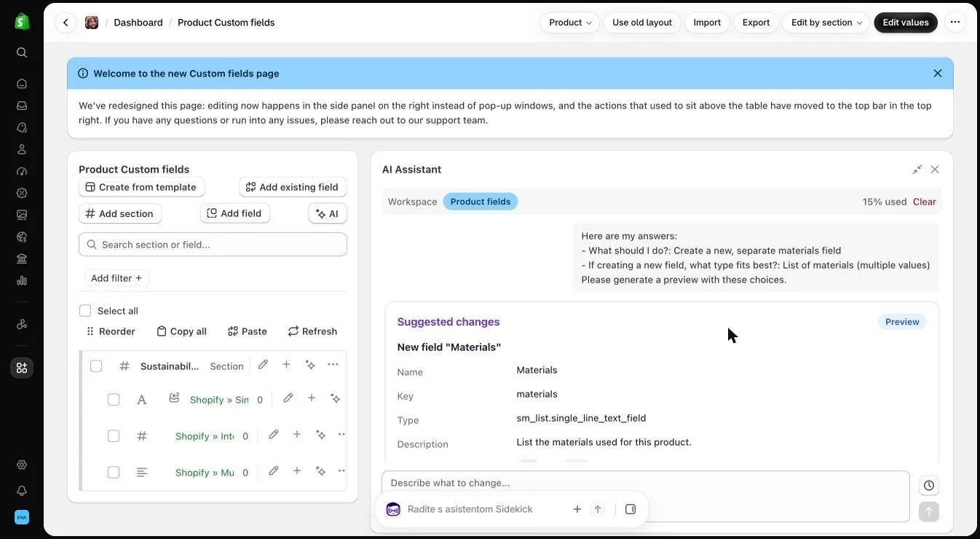This screenshot has width=980, height=539.
Task: Open Finance bank icon in sidebar
Action: 22,259
